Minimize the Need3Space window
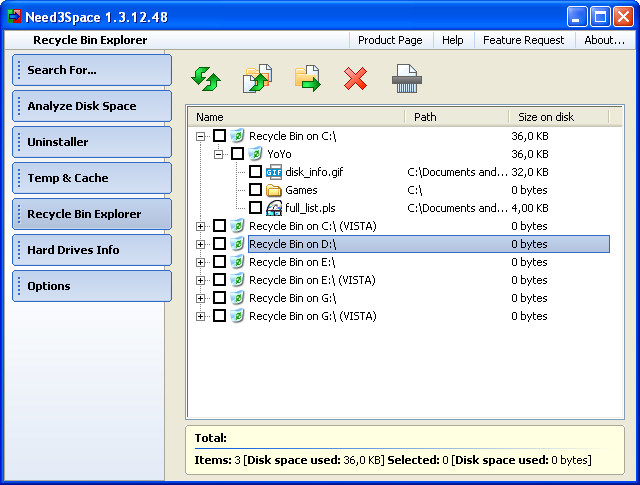The image size is (640, 485). (x=576, y=17)
